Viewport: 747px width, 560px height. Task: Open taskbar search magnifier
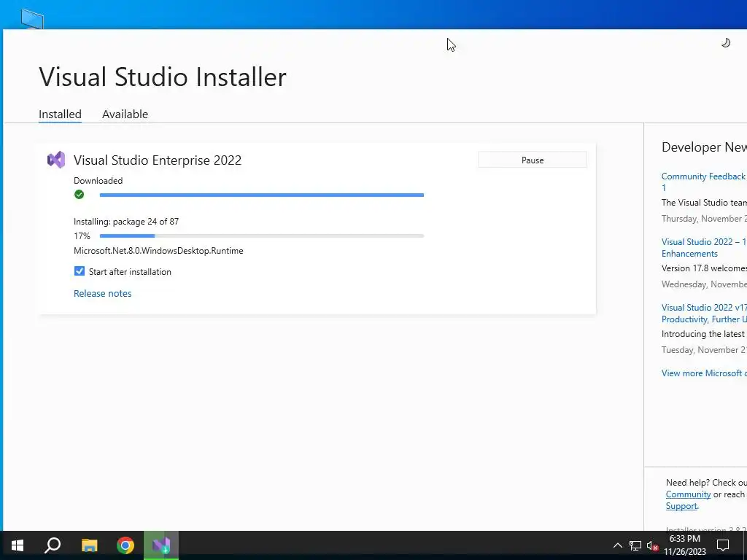point(53,545)
